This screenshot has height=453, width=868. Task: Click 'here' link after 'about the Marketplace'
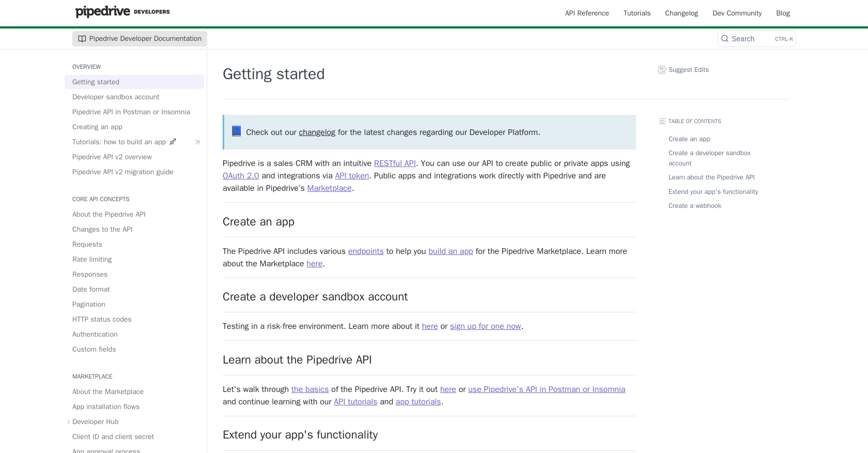point(314,264)
